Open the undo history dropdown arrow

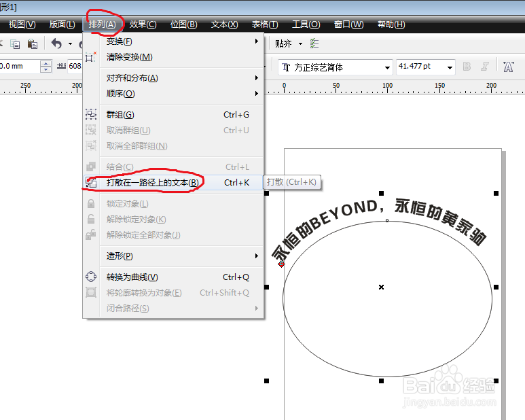coord(71,44)
